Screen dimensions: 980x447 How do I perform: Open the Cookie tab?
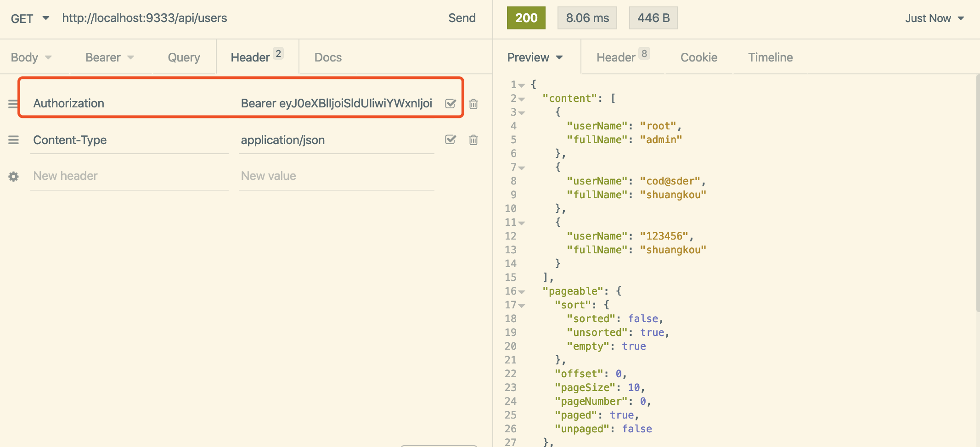click(x=699, y=57)
